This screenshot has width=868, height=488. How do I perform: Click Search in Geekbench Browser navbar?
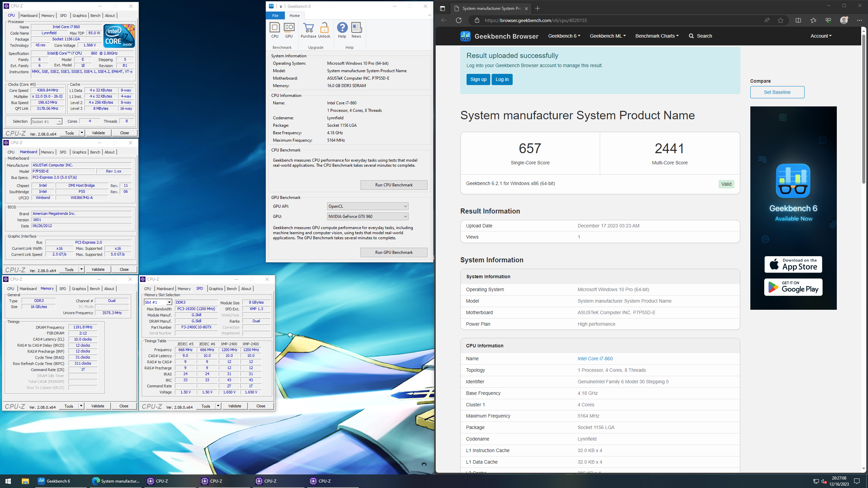pyautogui.click(x=701, y=36)
